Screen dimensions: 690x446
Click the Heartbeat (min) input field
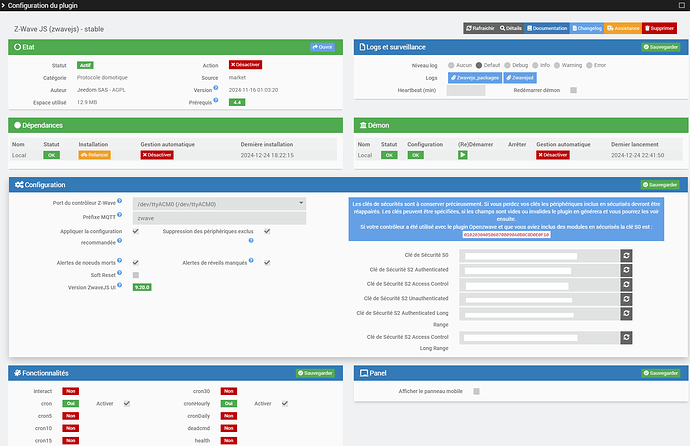point(466,90)
